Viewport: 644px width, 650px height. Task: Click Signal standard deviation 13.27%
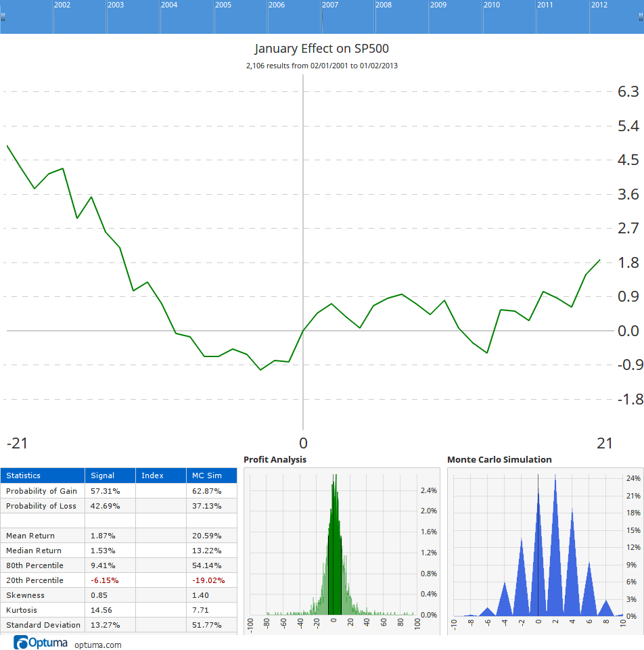pyautogui.click(x=106, y=625)
